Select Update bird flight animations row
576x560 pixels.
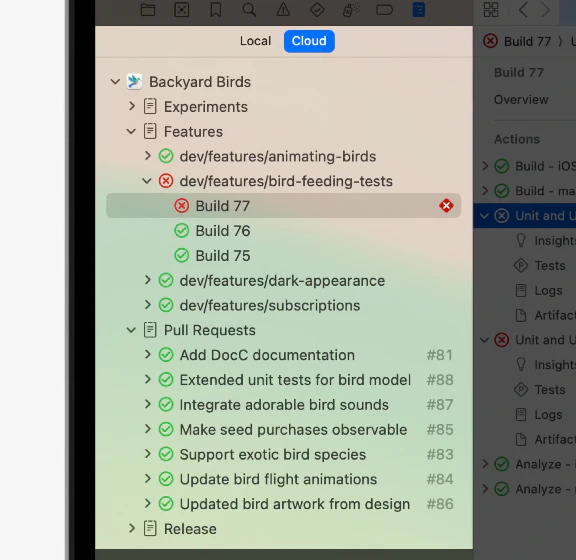(x=283, y=479)
